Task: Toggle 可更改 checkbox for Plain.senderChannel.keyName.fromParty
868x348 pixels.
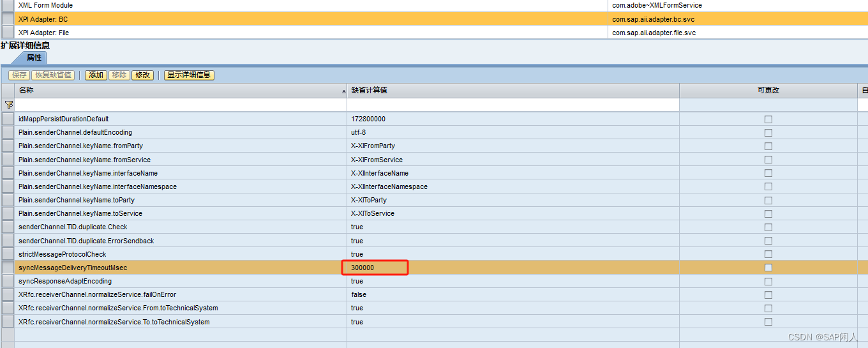Action: [768, 146]
